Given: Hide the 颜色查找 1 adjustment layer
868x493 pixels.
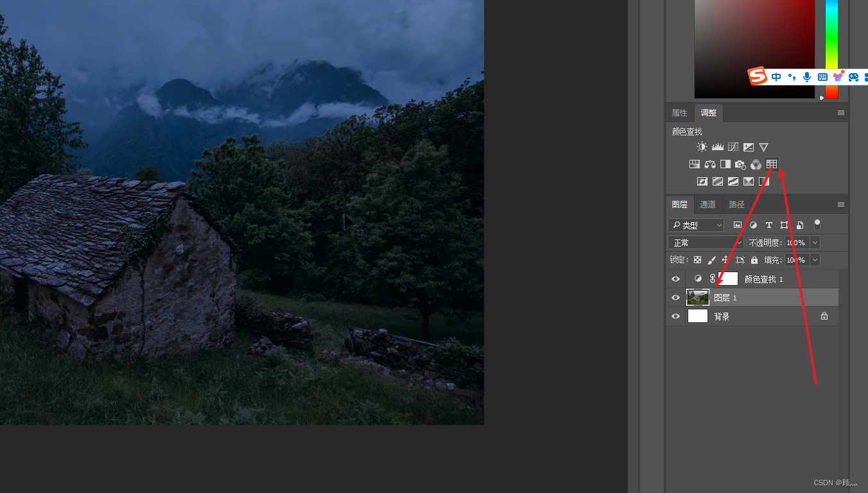Looking at the screenshot, I should tap(675, 279).
